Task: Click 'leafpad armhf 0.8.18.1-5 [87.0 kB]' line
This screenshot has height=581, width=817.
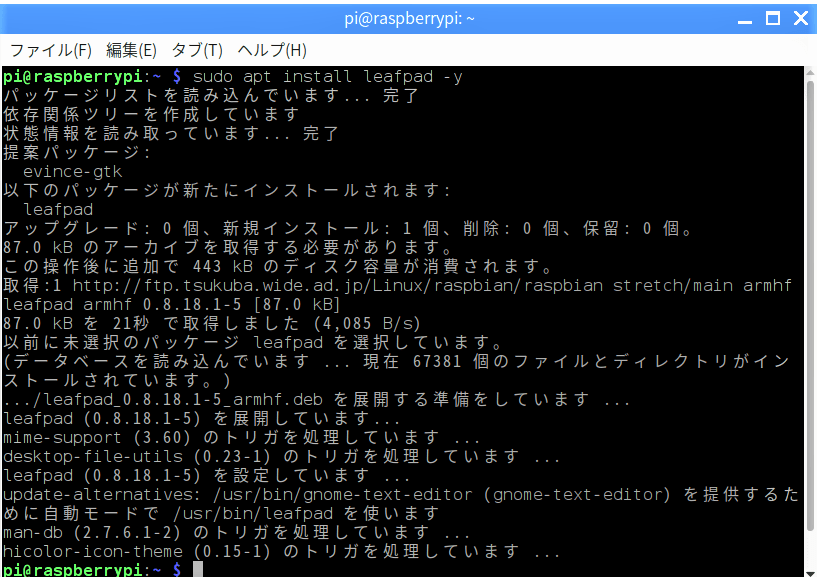Action: [171, 305]
